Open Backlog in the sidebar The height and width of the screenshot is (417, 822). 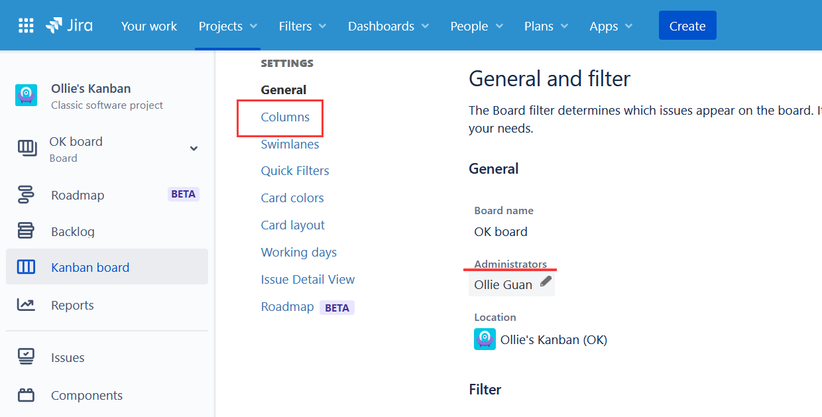tap(73, 231)
